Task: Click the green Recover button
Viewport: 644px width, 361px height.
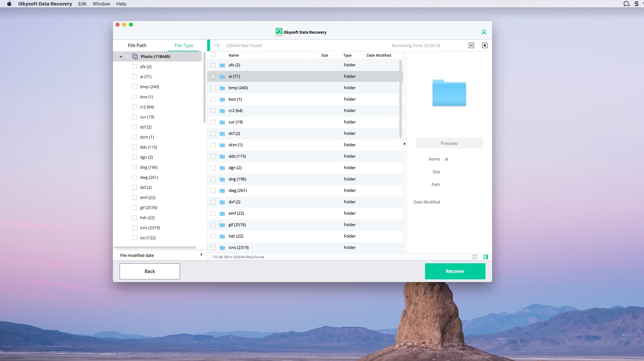Action: coord(455,271)
